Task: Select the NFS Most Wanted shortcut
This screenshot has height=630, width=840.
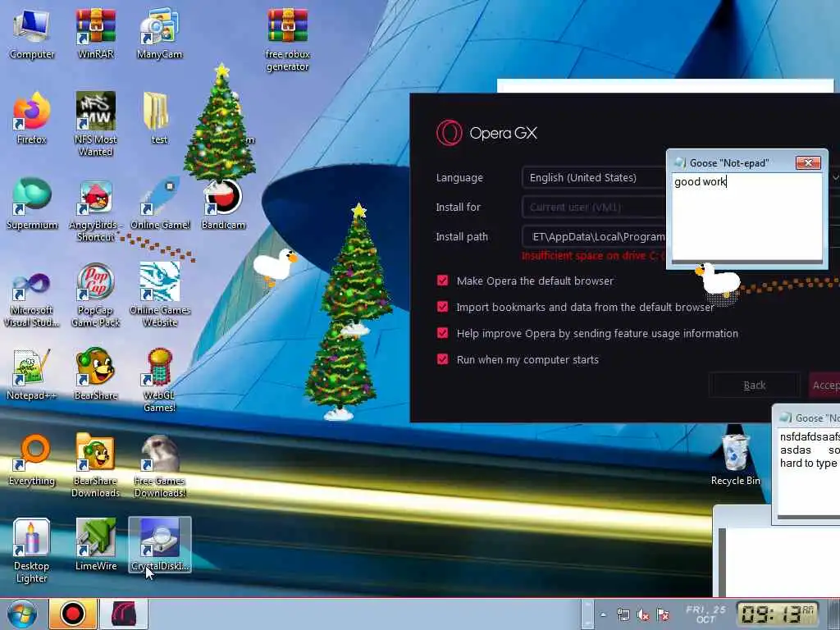Action: click(95, 125)
